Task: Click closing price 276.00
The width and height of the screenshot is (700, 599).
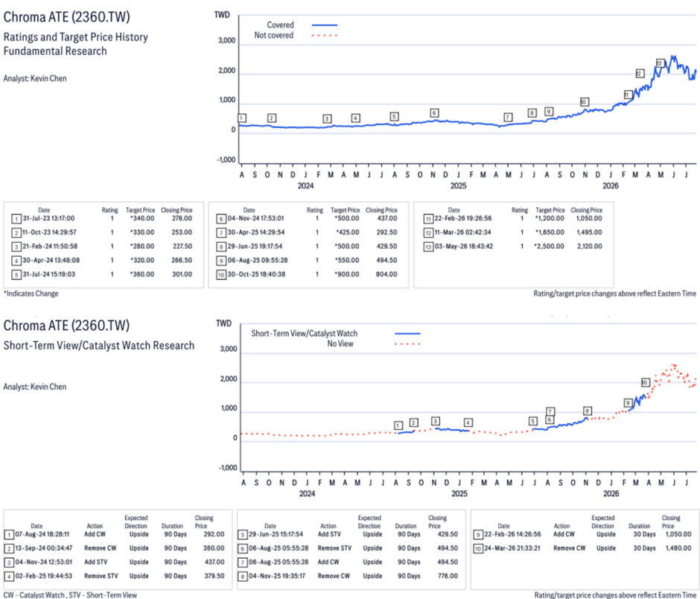Action: pyautogui.click(x=182, y=218)
